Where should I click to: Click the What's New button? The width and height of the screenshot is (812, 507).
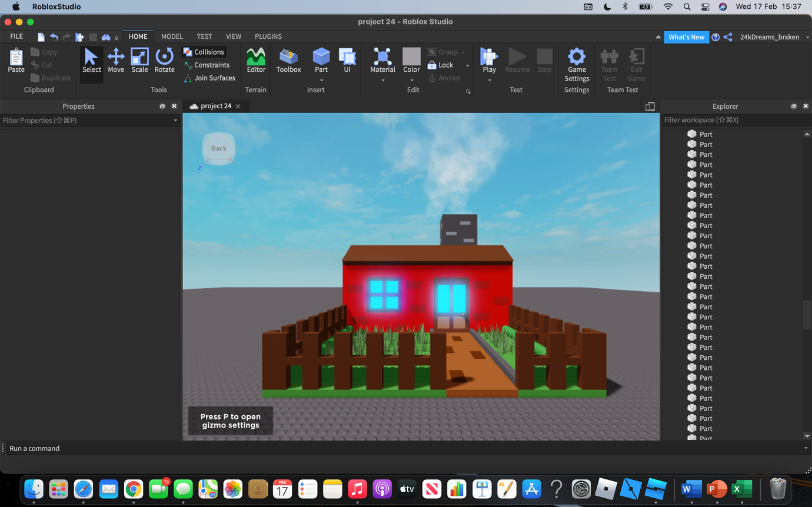(686, 36)
